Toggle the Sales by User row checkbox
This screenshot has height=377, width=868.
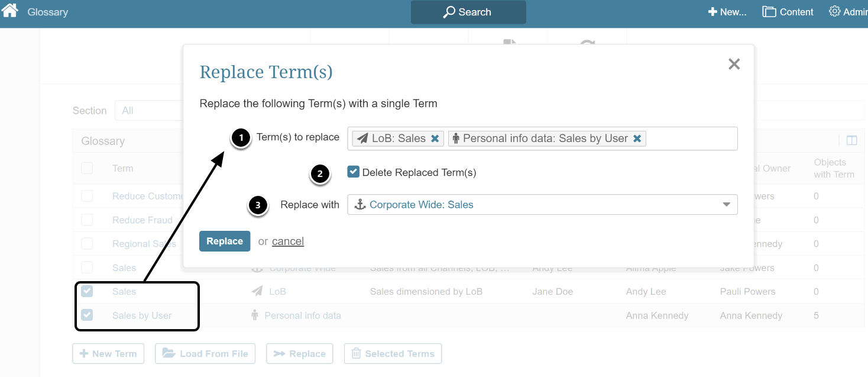point(87,315)
